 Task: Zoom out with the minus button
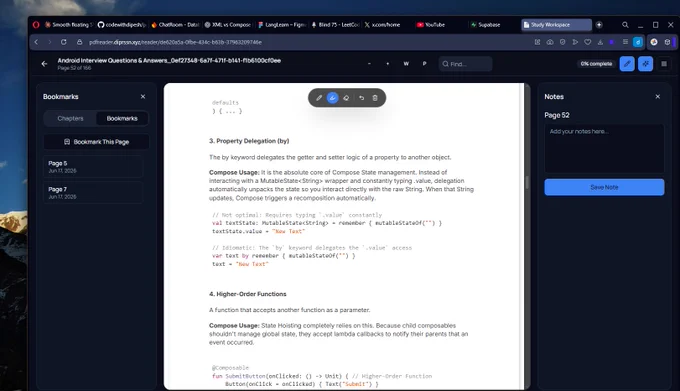coord(369,64)
